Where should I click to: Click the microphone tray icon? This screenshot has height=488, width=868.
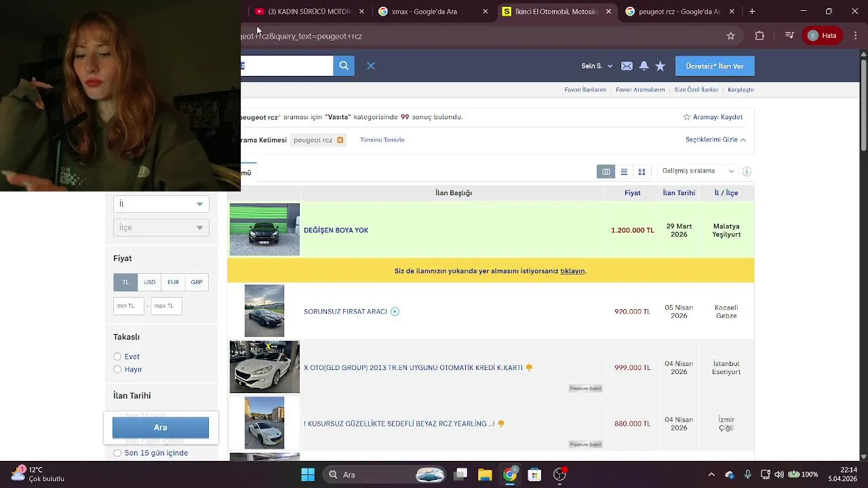[747, 474]
